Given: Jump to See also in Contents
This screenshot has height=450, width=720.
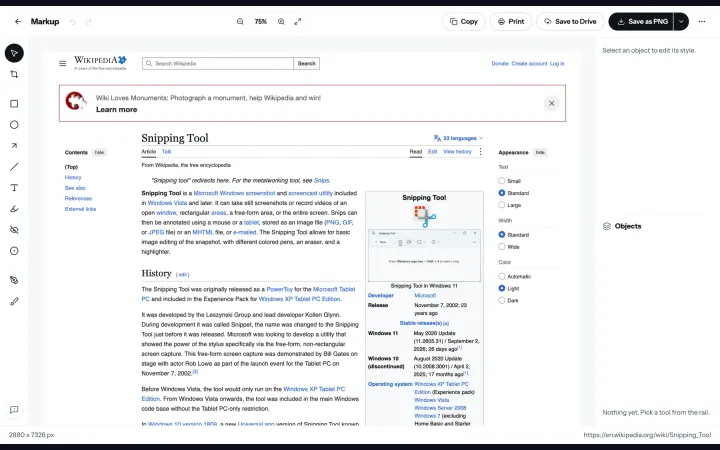Looking at the screenshot, I should (75, 188).
